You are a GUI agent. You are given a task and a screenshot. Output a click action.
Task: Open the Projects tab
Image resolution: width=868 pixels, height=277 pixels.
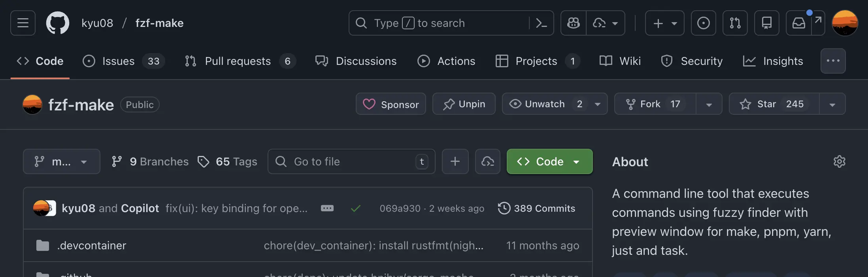click(538, 61)
